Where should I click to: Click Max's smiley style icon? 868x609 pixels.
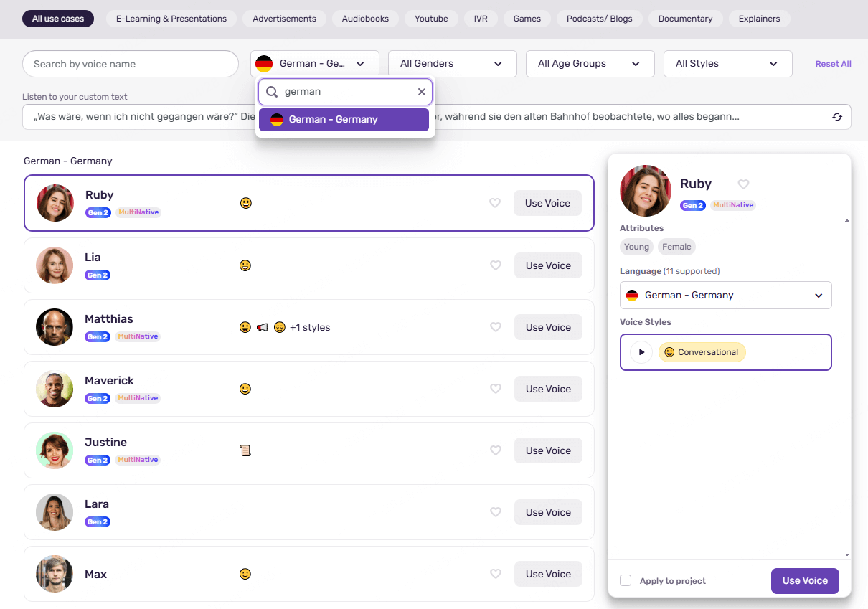coord(245,574)
